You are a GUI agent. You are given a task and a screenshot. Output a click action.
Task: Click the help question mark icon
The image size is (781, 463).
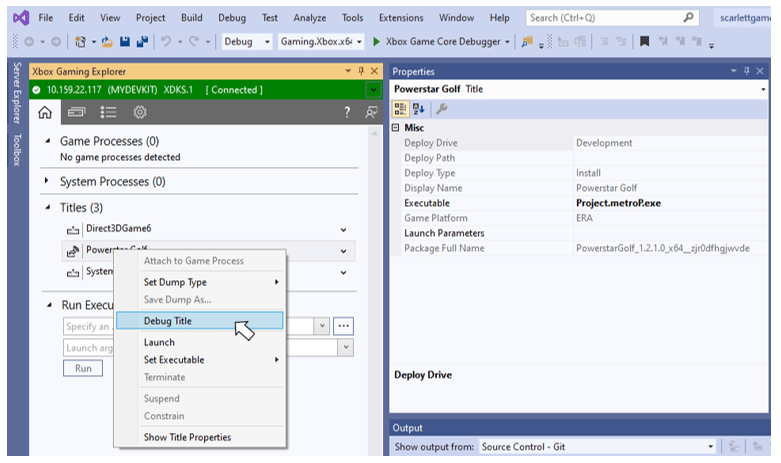347,113
